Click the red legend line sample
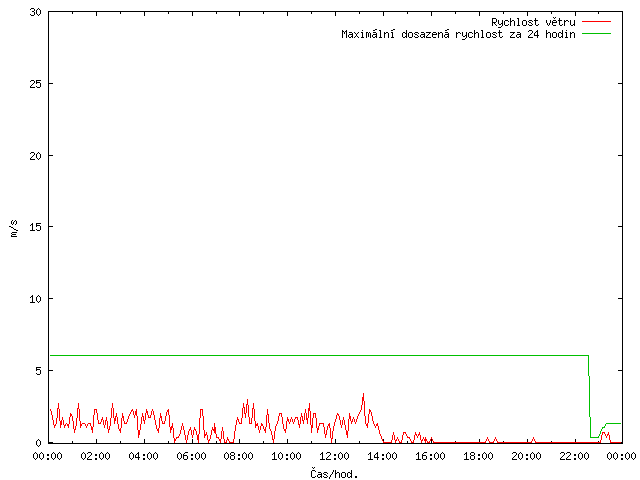This screenshot has height=480, width=640. [596, 22]
